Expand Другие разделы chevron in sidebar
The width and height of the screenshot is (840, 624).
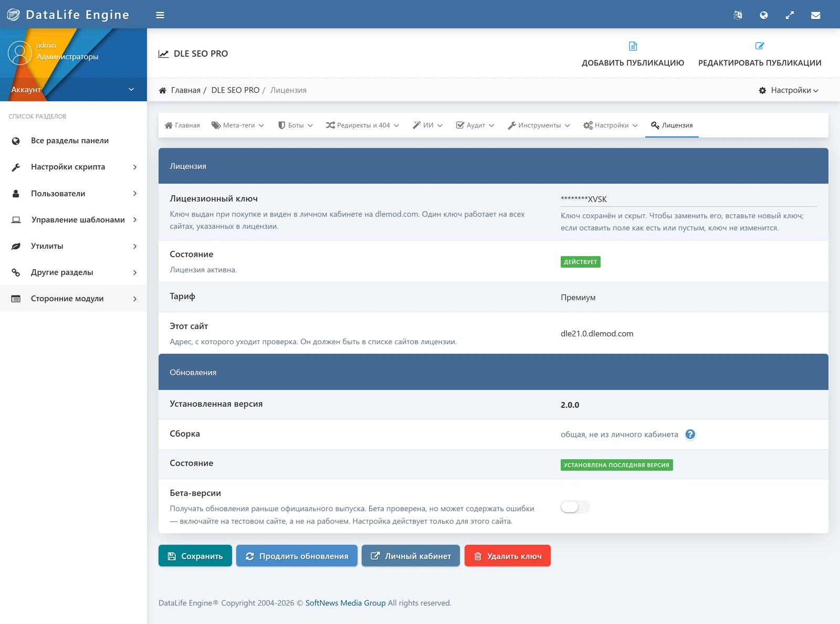point(135,272)
